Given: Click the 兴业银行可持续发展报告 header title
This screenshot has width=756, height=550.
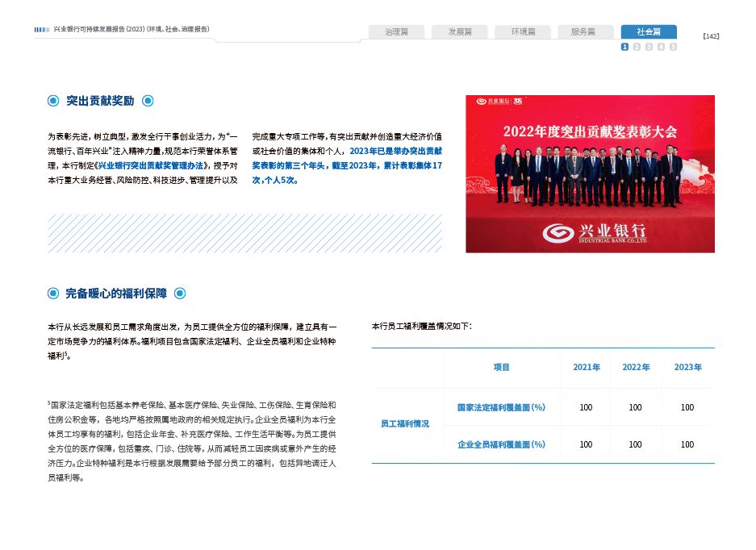Looking at the screenshot, I should point(132,30).
